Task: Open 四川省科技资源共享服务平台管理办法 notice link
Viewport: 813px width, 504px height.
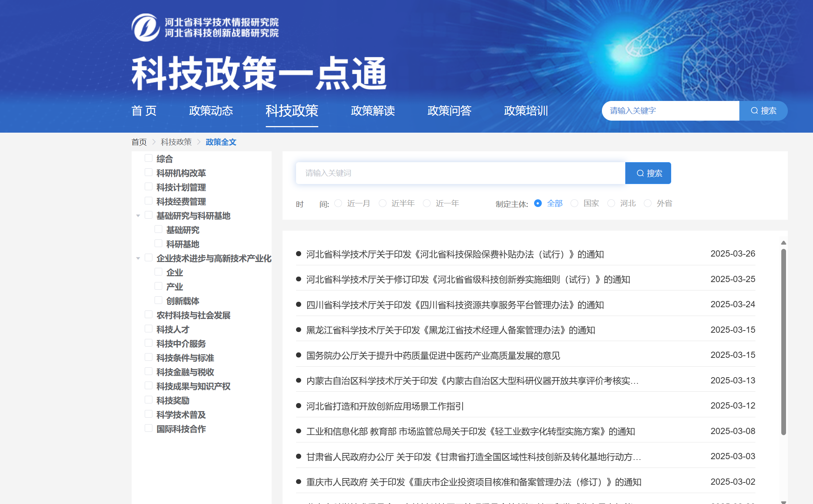Action: click(455, 305)
